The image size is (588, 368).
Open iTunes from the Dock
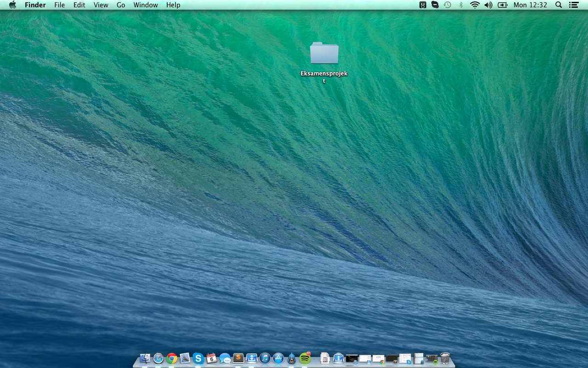pyautogui.click(x=265, y=358)
